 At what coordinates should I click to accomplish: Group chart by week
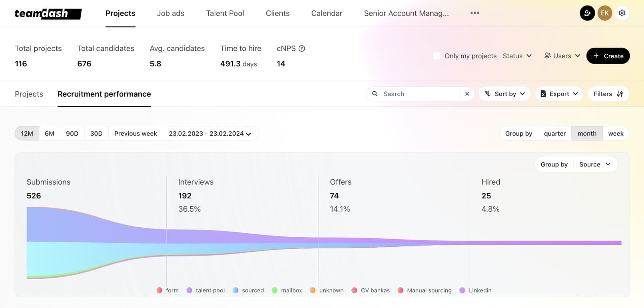point(616,134)
